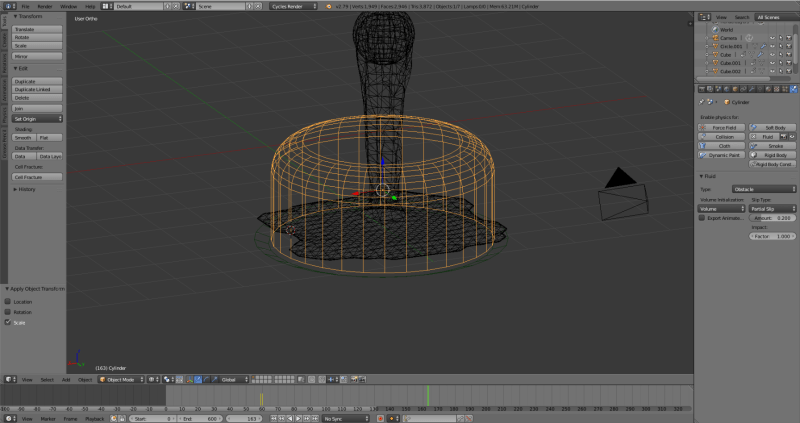This screenshot has width=800, height=423.
Task: Enable Rigid Body physics button
Action: 772,155
